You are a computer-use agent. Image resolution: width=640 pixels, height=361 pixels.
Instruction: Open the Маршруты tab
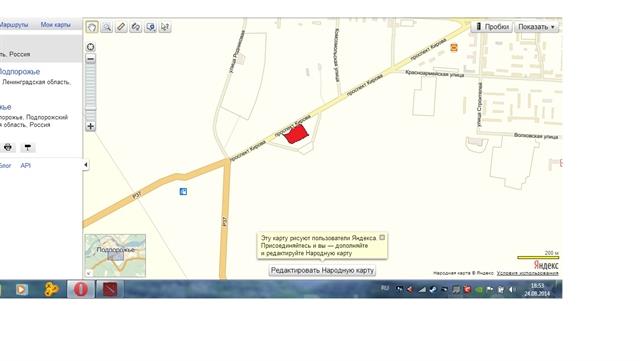[x=14, y=25]
